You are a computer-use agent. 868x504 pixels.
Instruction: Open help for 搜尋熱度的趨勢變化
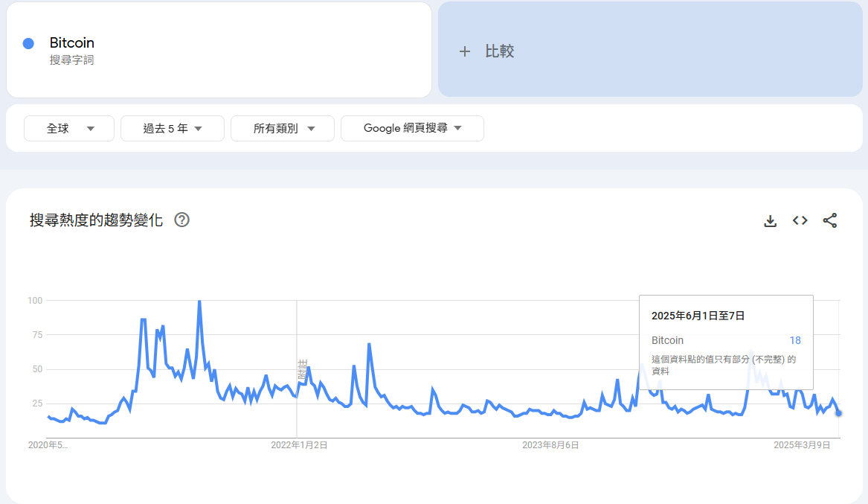[x=181, y=220]
